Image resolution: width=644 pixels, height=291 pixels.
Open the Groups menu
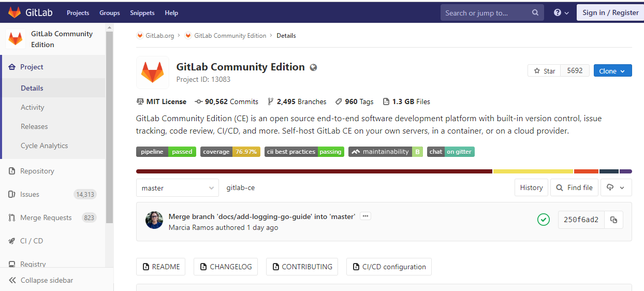tap(109, 12)
